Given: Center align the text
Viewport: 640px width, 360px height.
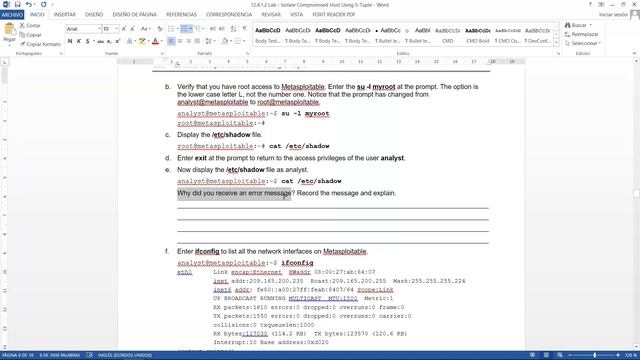Looking at the screenshot, I should [x=180, y=41].
